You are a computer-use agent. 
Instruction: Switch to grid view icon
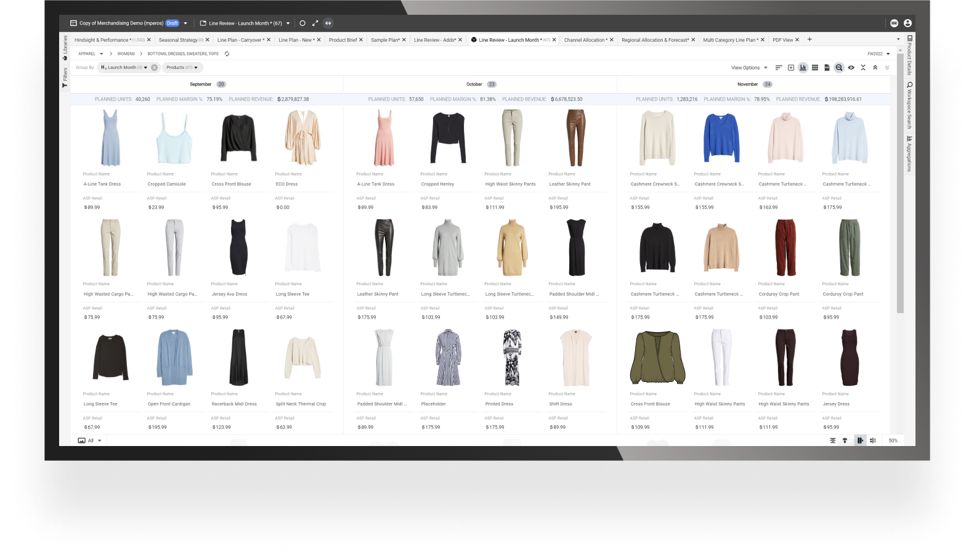[815, 68]
